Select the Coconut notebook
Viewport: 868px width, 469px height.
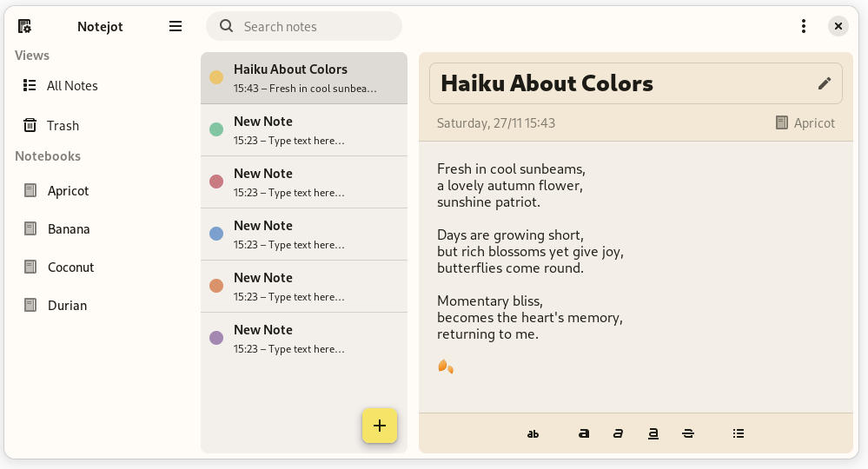point(70,268)
